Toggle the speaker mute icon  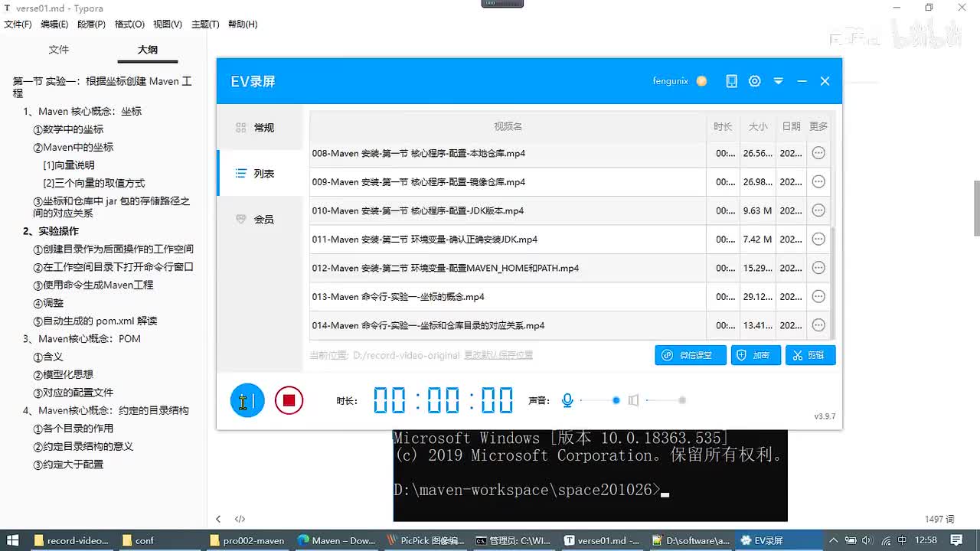[633, 400]
